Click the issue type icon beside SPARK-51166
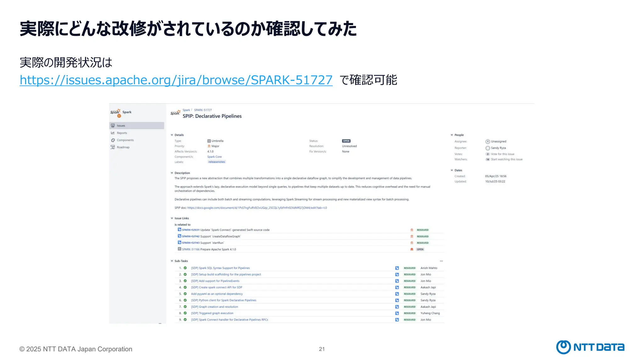644x362 pixels. (180, 249)
